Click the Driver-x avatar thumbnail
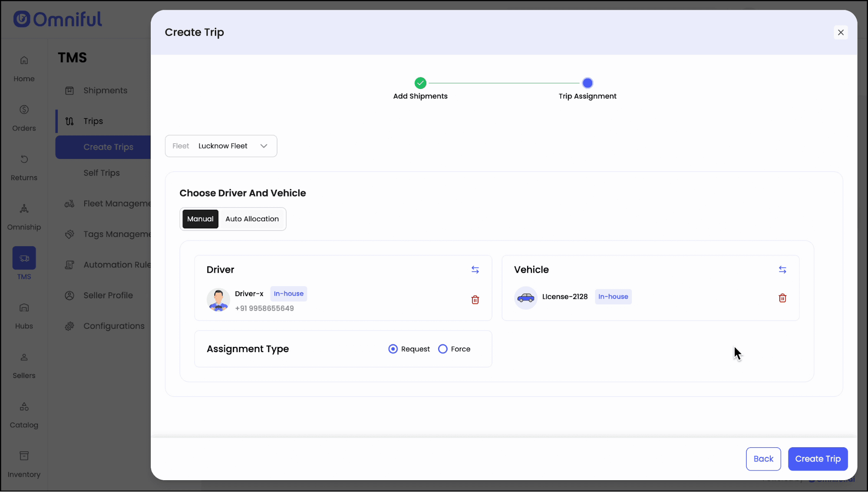The image size is (868, 492). point(218,300)
